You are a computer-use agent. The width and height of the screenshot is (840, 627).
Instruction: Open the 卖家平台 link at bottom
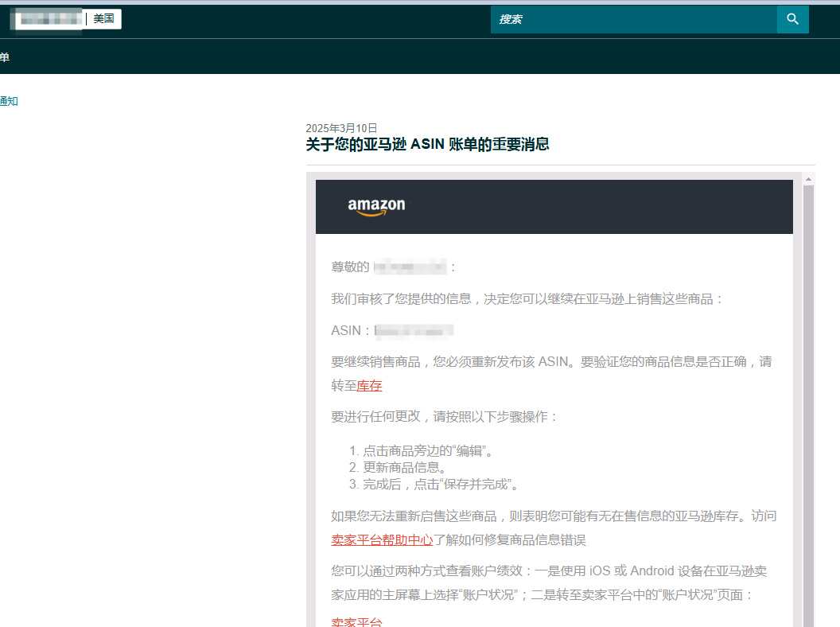pyautogui.click(x=357, y=621)
